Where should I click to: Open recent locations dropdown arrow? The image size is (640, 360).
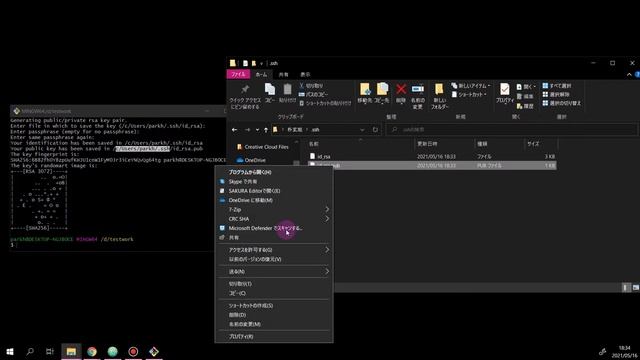pyautogui.click(x=257, y=130)
